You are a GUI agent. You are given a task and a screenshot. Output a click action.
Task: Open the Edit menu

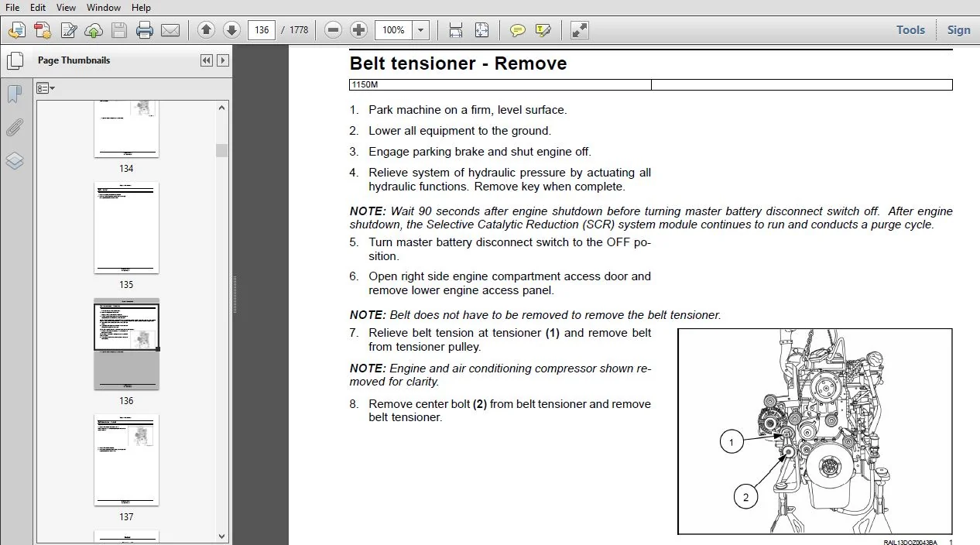(x=37, y=7)
